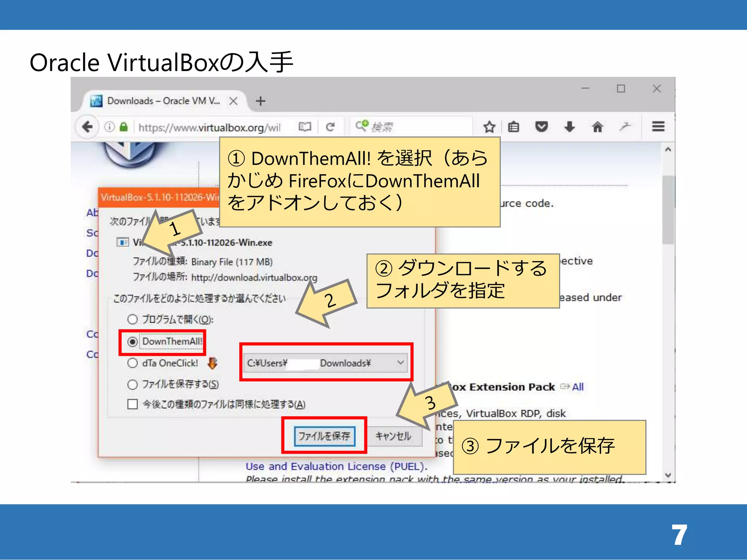The width and height of the screenshot is (747, 560).
Task: Reload the page with the refresh icon
Action: point(330,127)
